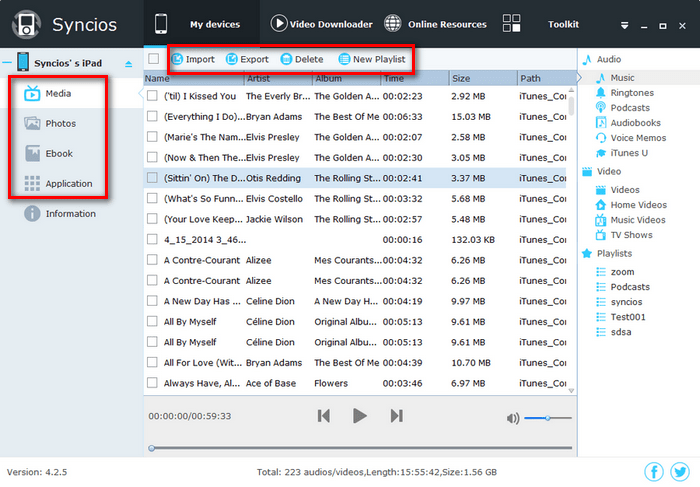This screenshot has width=700, height=487.
Task: Open the sdsa playlist
Action: click(x=621, y=332)
